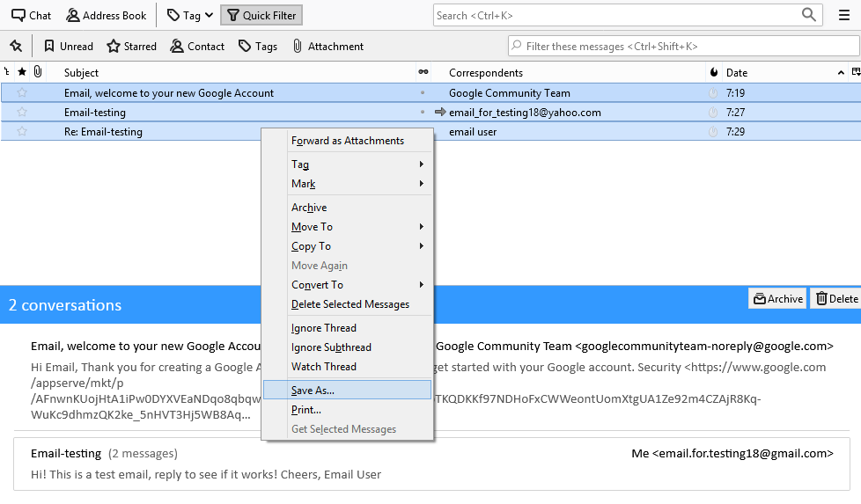Click the search magnifier icon
The image size is (861, 504).
coord(809,15)
